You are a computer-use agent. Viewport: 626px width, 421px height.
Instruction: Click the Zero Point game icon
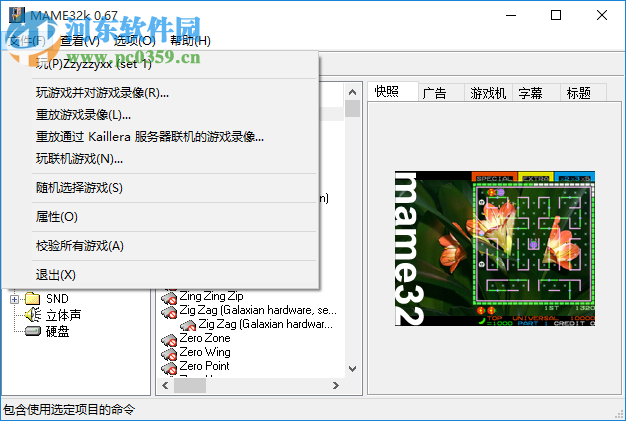coord(169,367)
